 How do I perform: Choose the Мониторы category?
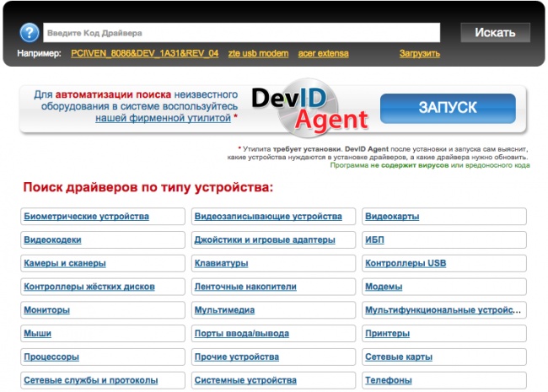[x=47, y=310]
